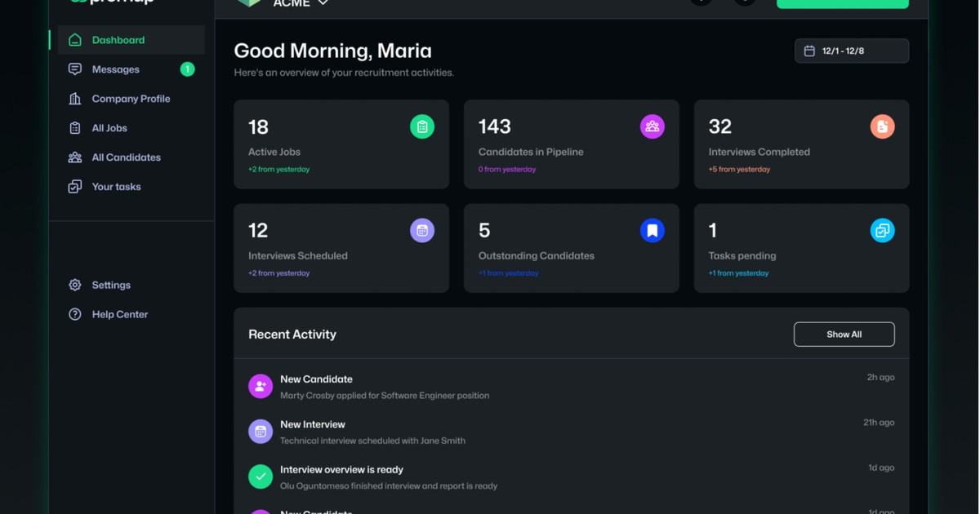Viewport: 980px width, 514px height.
Task: Click the Good Morning, Maria heading
Action: coord(333,51)
